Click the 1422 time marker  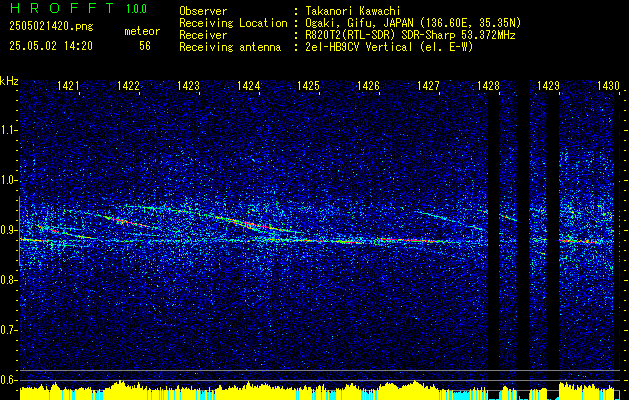click(128, 86)
